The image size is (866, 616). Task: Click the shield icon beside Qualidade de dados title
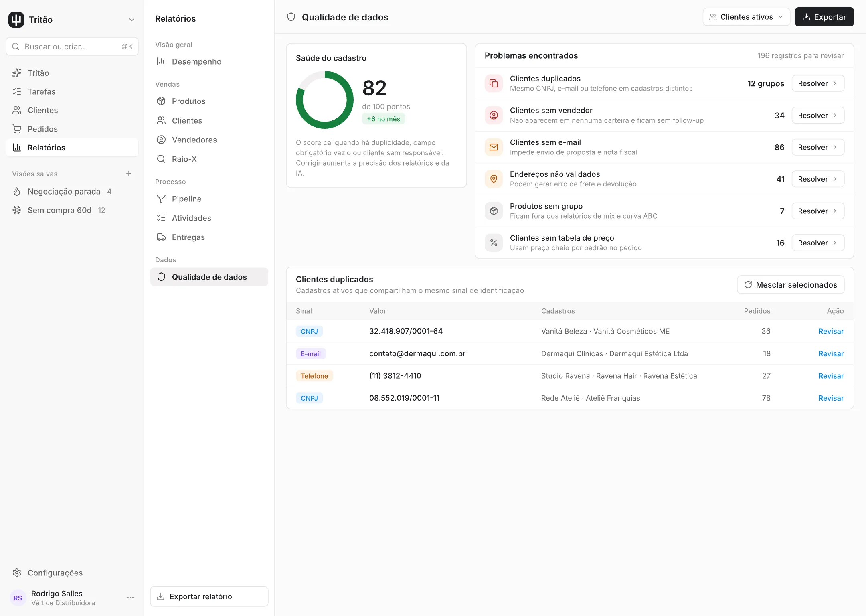pyautogui.click(x=291, y=17)
